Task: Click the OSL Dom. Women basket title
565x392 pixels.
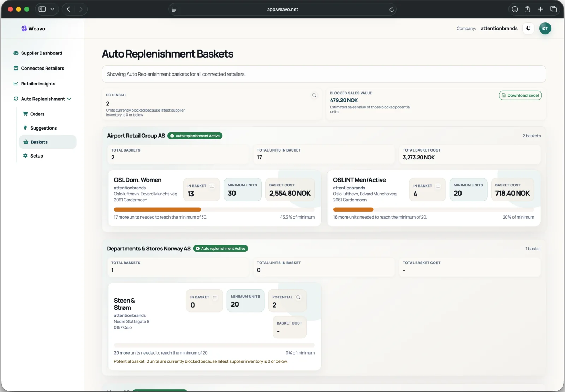Action: pyautogui.click(x=138, y=180)
